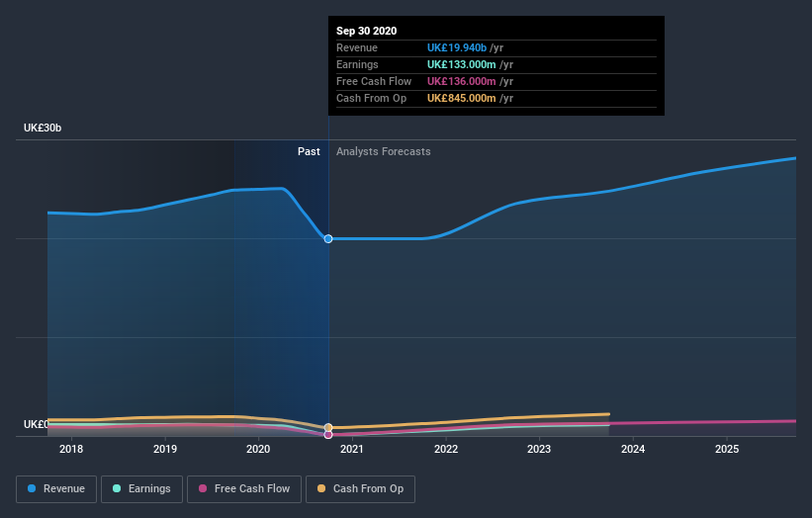Click the orange Cash From Op data point
812x518 pixels.
point(328,427)
